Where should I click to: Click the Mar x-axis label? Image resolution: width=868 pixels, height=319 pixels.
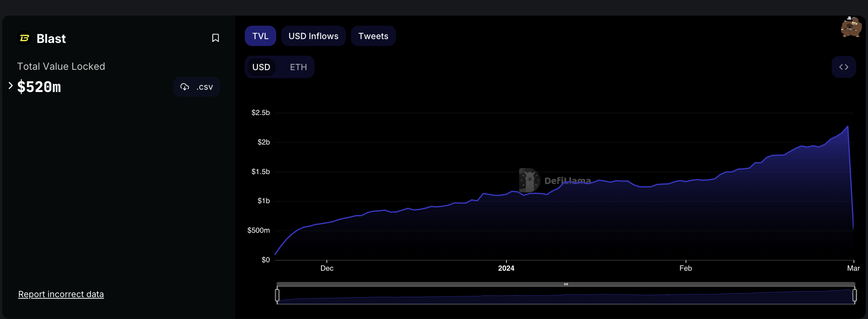pos(853,268)
